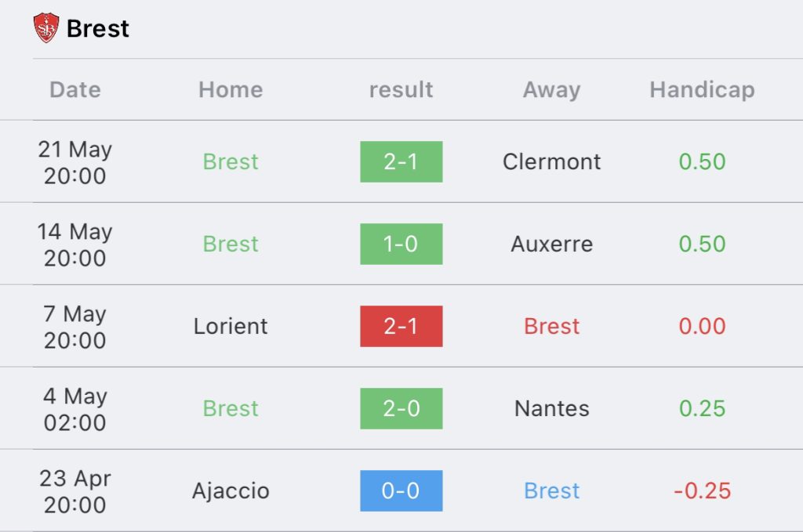Select the Date column header
The width and height of the screenshot is (803, 532).
75,89
